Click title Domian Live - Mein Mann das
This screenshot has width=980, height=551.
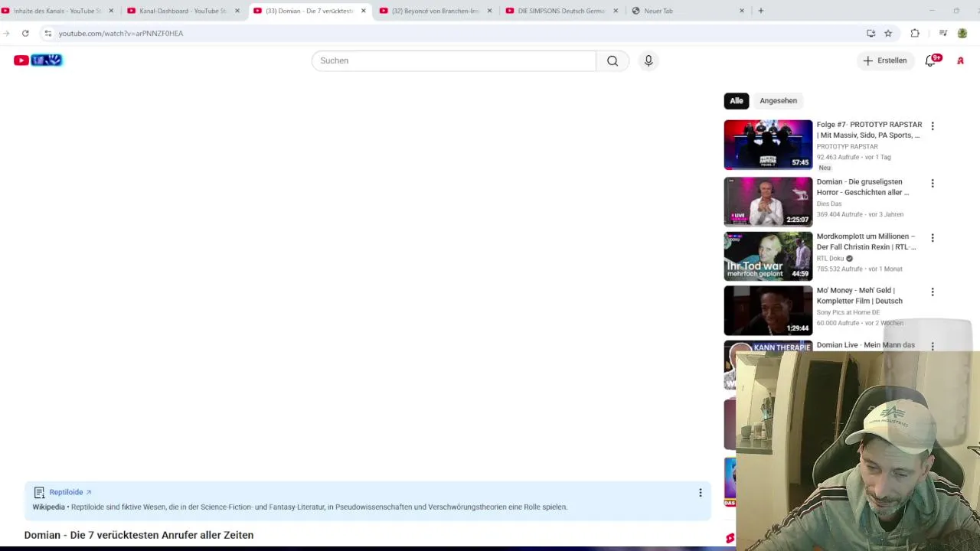coord(866,345)
